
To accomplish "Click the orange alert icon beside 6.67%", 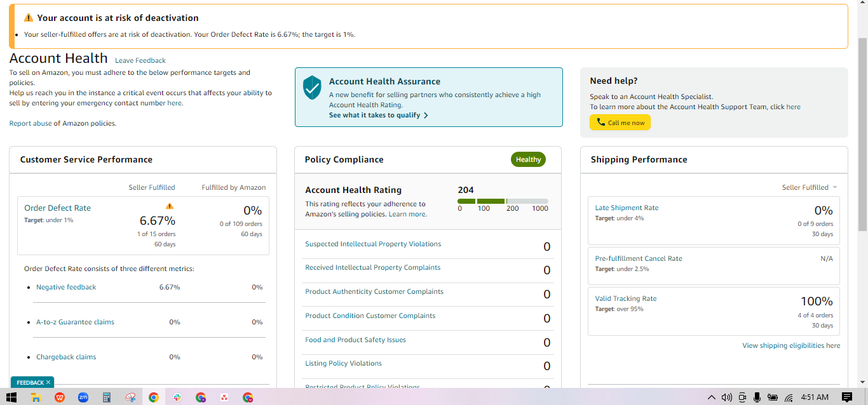I will tap(170, 206).
